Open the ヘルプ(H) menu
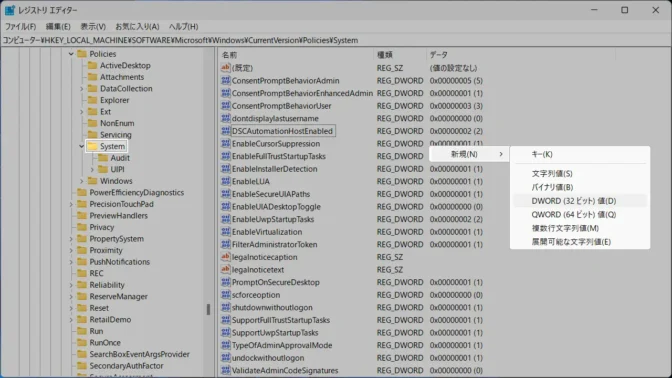Viewport: 672px width, 378px height. (x=183, y=27)
